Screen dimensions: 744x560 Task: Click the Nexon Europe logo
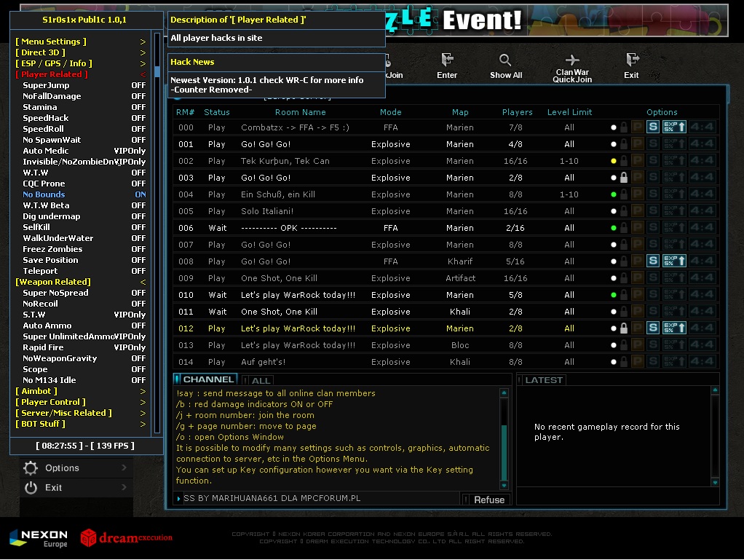pos(39,538)
